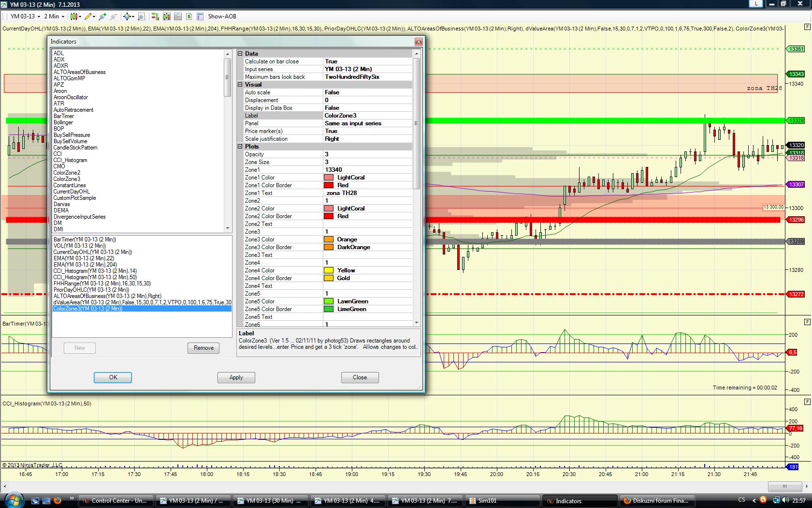Remove the selected indicator
This screenshot has height=508, width=812.
203,348
